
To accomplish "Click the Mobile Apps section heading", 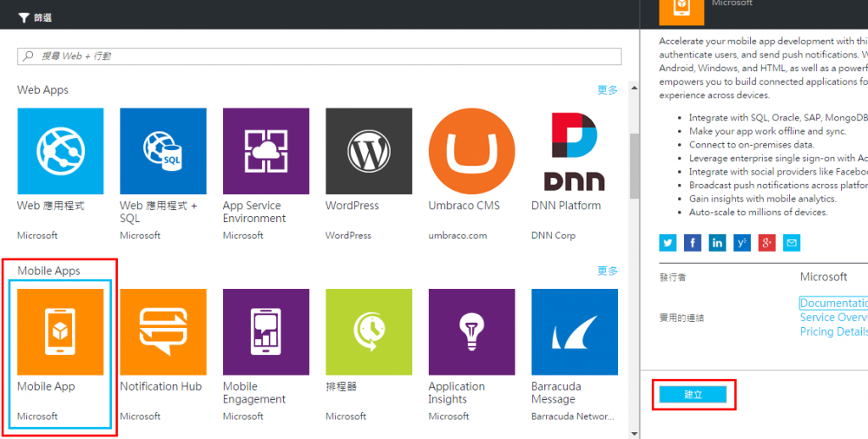I will [48, 270].
